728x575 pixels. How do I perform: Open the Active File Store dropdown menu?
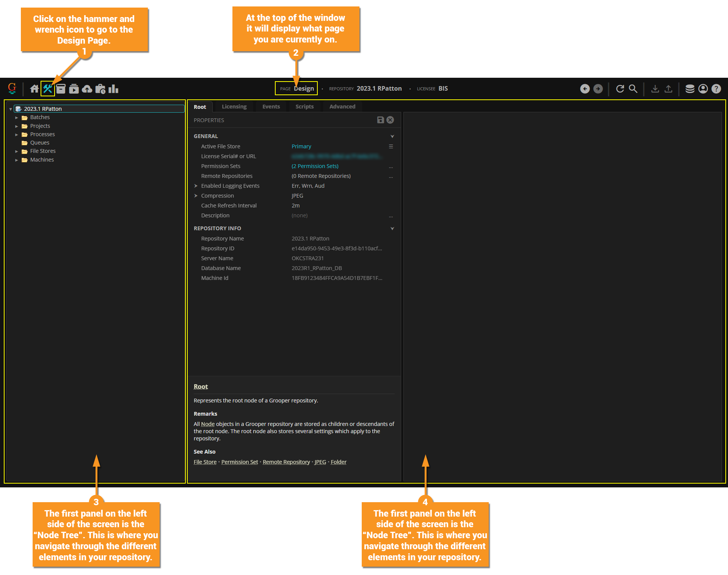click(x=391, y=146)
